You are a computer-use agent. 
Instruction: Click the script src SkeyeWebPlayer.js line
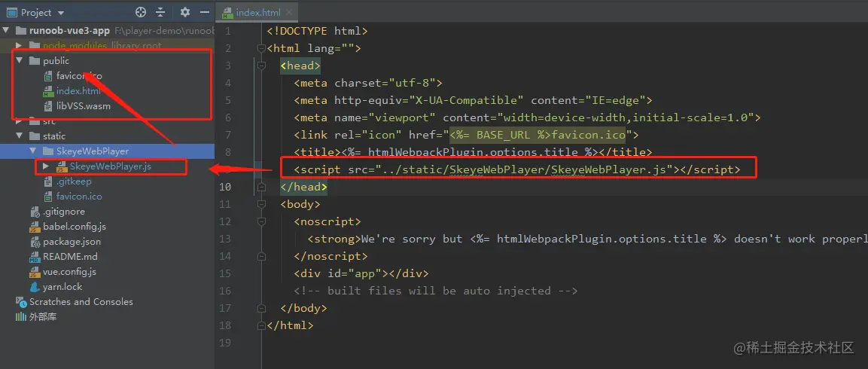[516, 169]
